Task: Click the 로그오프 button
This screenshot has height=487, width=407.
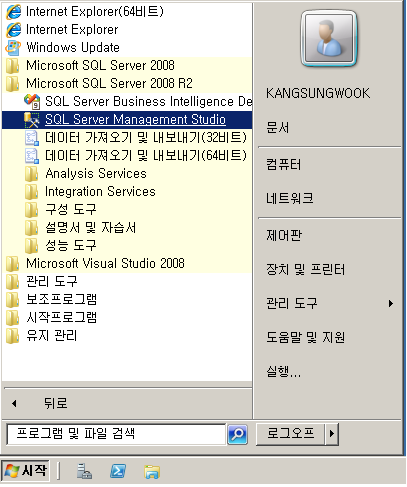Action: click(x=290, y=434)
